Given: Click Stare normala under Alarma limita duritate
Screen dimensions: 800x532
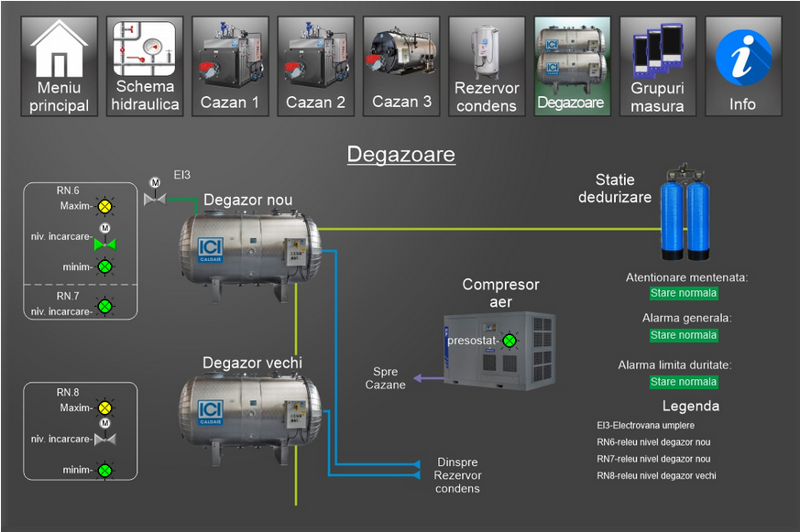Looking at the screenshot, I should click(x=684, y=382).
